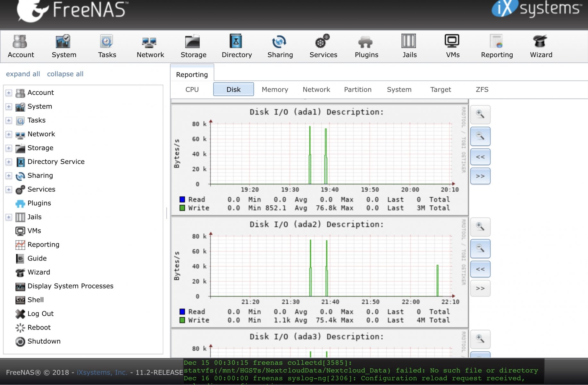Shift ada2 graph back with << button
Viewport: 588px width, 385px height.
coord(480,269)
